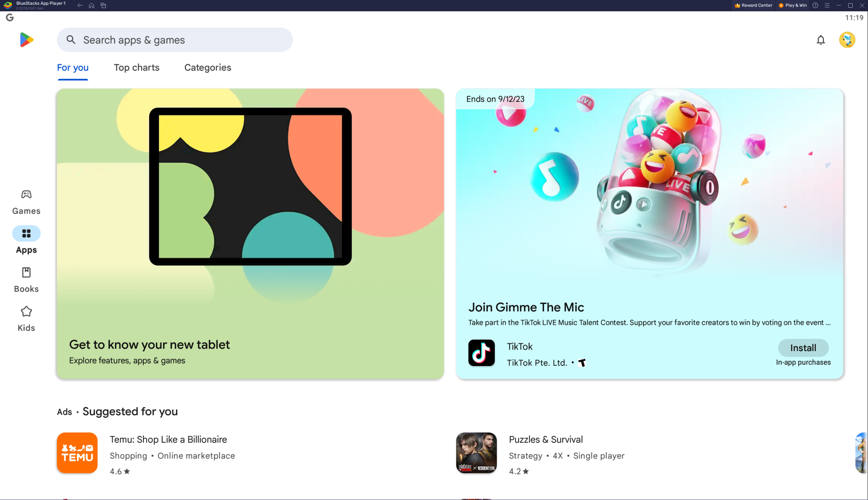Screen dimensions: 868x500
Task: Click the Google Play logo
Action: pos(27,40)
